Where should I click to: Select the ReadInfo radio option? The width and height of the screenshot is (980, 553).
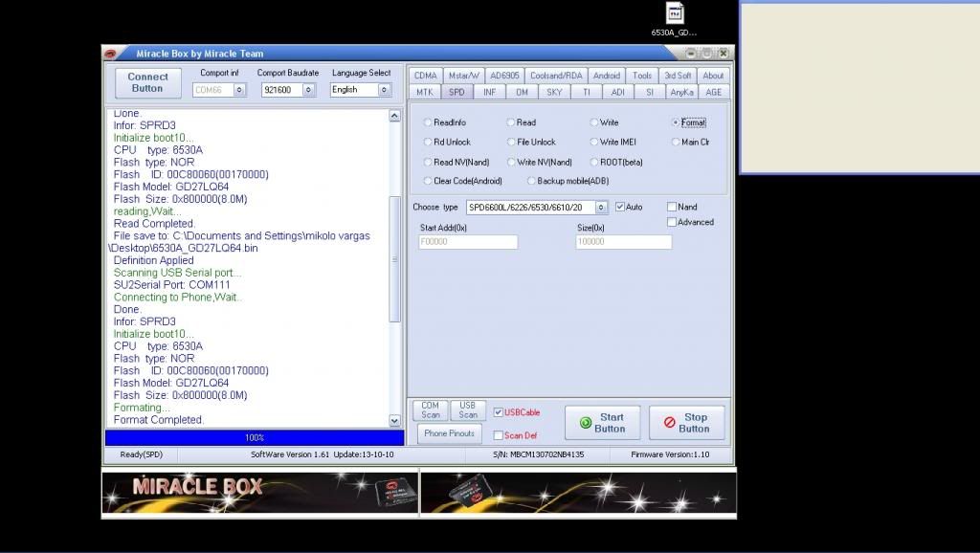427,122
